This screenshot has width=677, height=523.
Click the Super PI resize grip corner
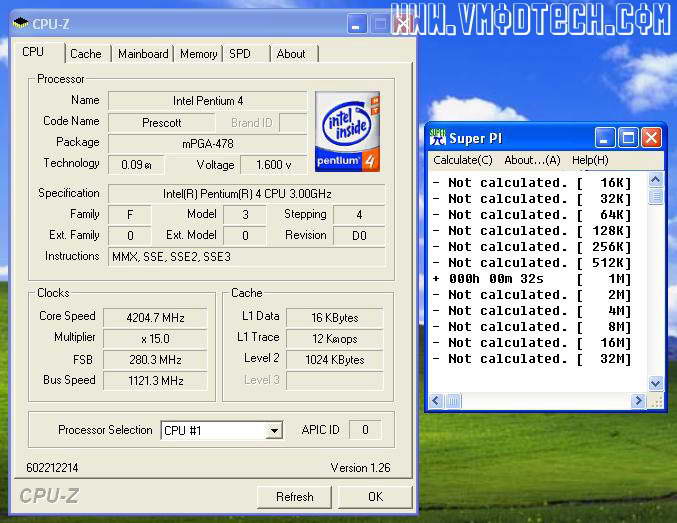click(656, 402)
